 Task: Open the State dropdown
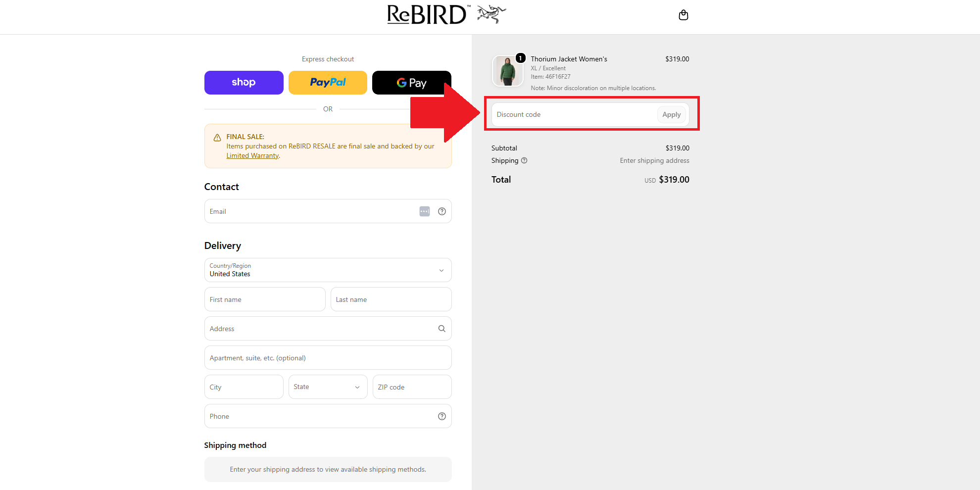(328, 387)
